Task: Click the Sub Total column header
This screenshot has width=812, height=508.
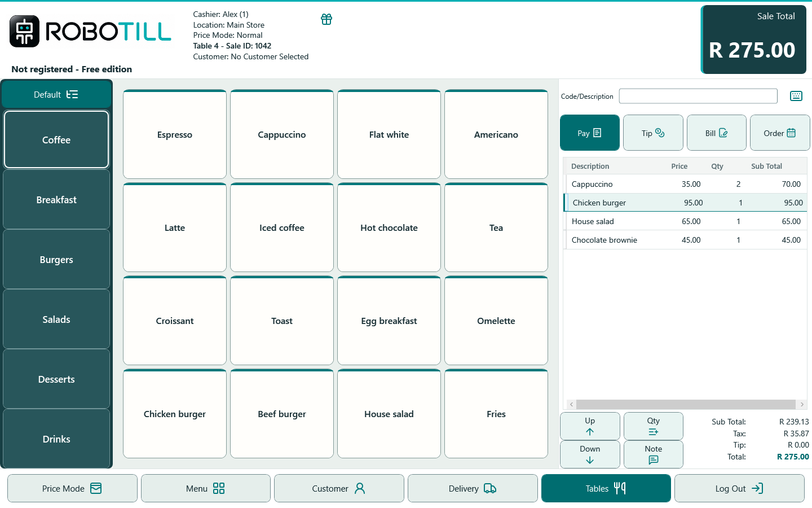Action: click(x=766, y=166)
